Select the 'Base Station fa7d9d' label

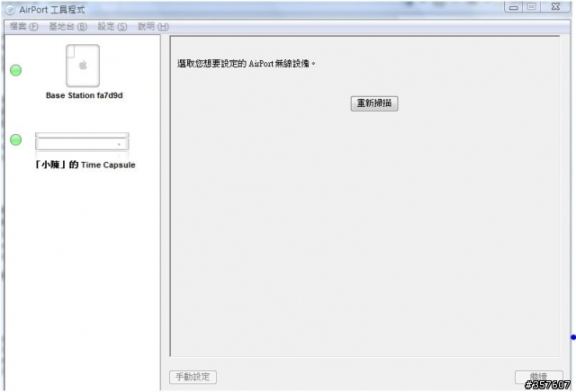coord(84,95)
